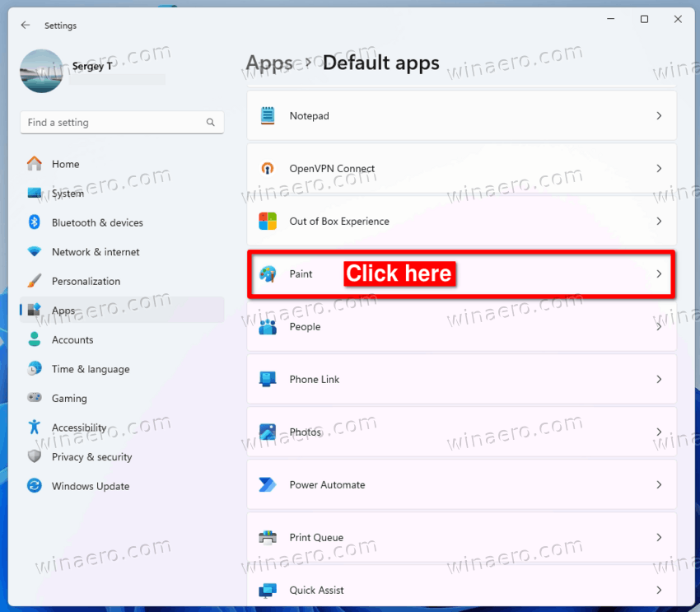Screen dimensions: 700x612
Task: Click the Sergey T account name
Action: (x=92, y=66)
